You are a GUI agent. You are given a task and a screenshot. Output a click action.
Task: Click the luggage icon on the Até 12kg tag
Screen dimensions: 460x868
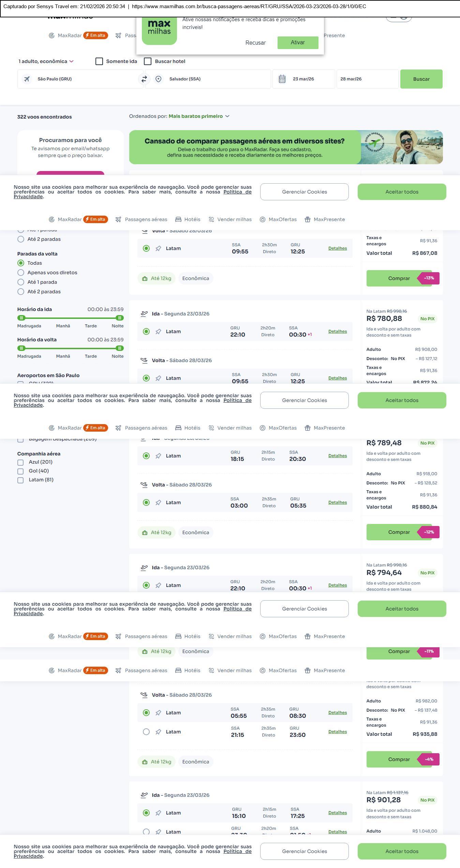145,279
